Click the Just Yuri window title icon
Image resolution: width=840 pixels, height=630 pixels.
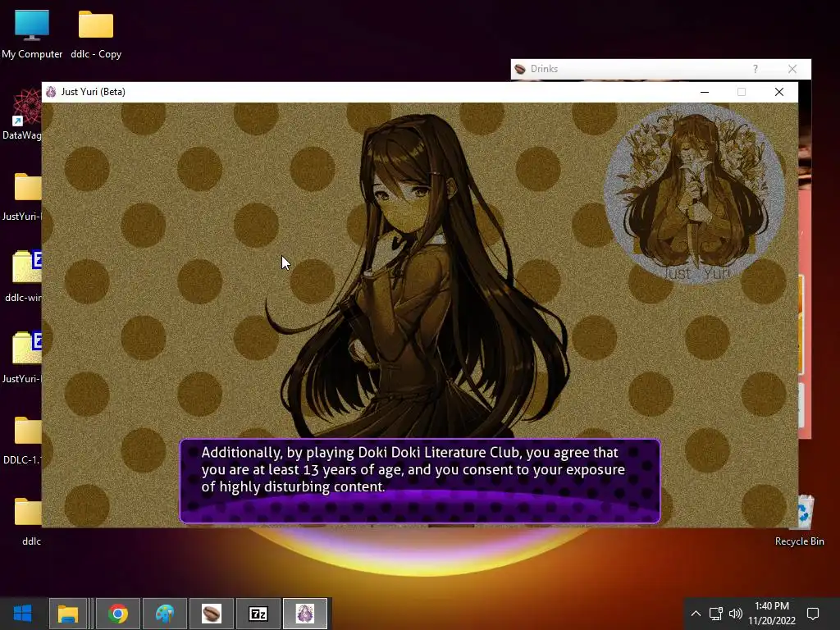coord(51,92)
